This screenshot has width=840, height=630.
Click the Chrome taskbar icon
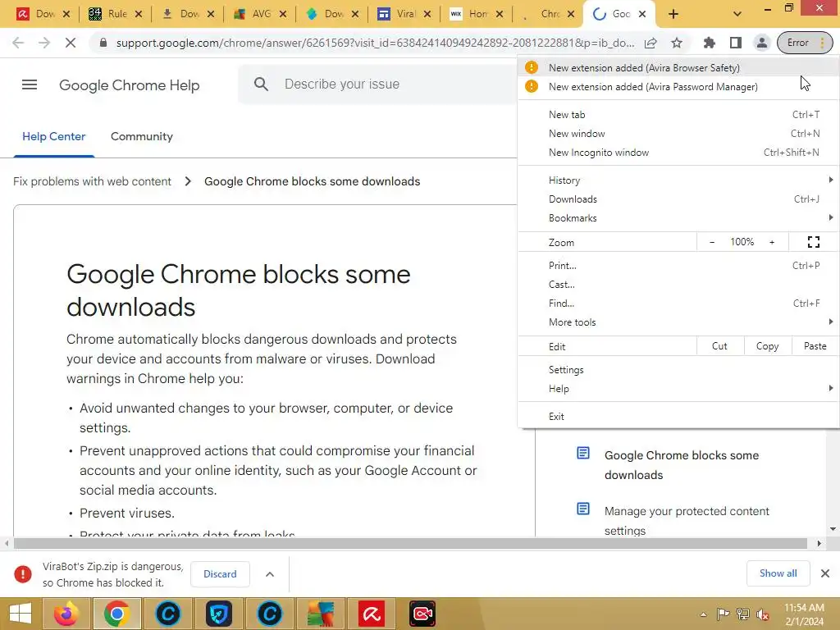pos(116,614)
